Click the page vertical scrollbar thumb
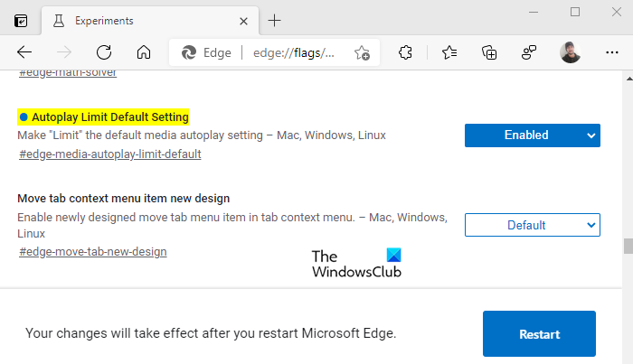This screenshot has width=633, height=364. pos(627,246)
